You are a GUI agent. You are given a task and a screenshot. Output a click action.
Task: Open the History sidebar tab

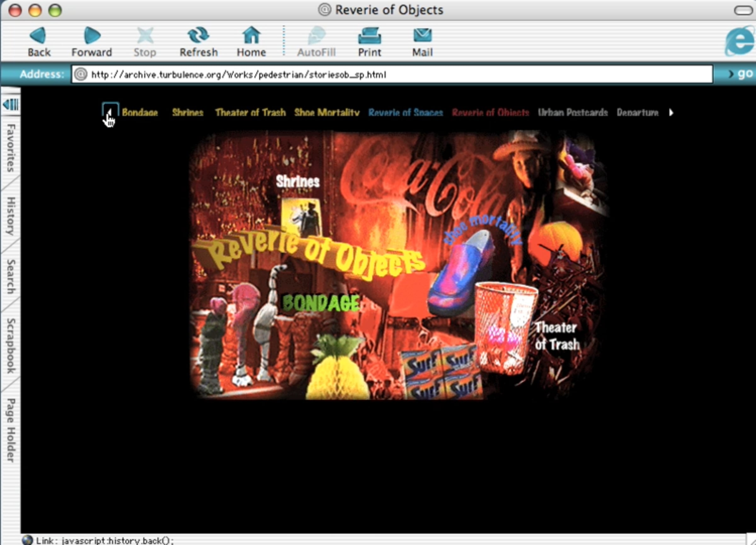(x=11, y=216)
